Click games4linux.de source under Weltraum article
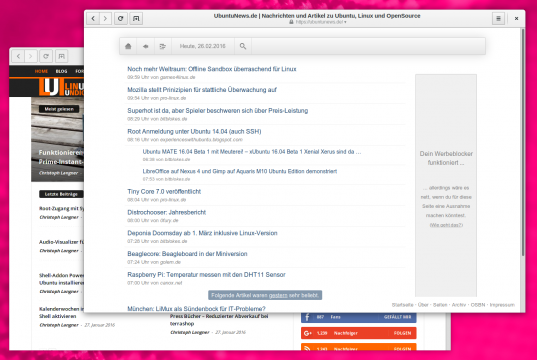The width and height of the screenshot is (537, 360). point(177,77)
